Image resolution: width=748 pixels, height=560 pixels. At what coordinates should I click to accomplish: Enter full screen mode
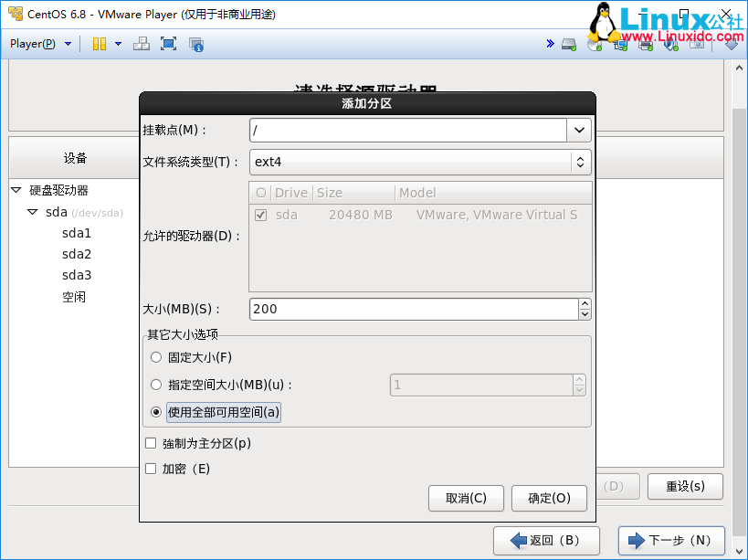168,43
